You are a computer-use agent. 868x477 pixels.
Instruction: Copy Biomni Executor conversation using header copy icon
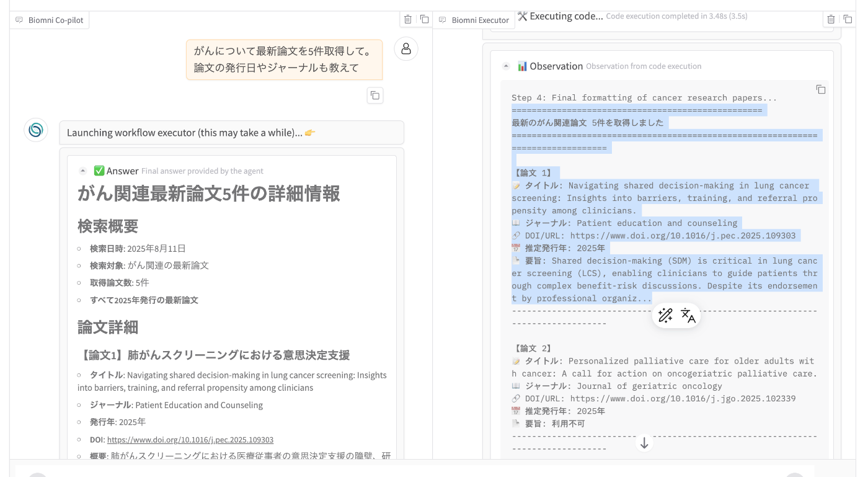tap(848, 19)
